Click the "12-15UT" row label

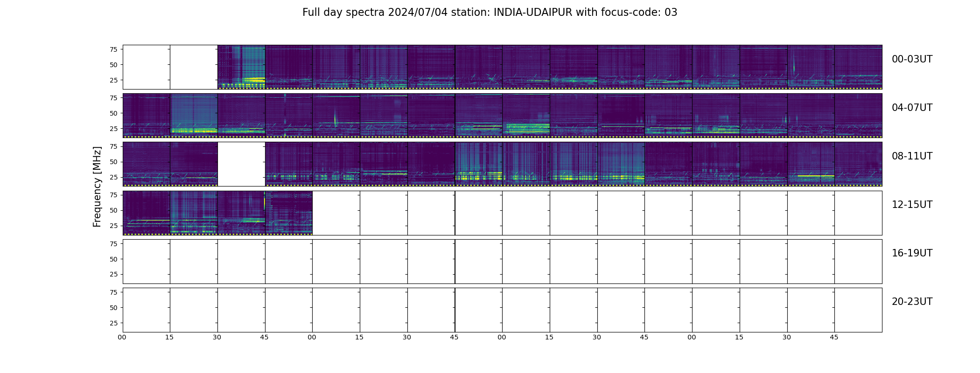point(912,205)
